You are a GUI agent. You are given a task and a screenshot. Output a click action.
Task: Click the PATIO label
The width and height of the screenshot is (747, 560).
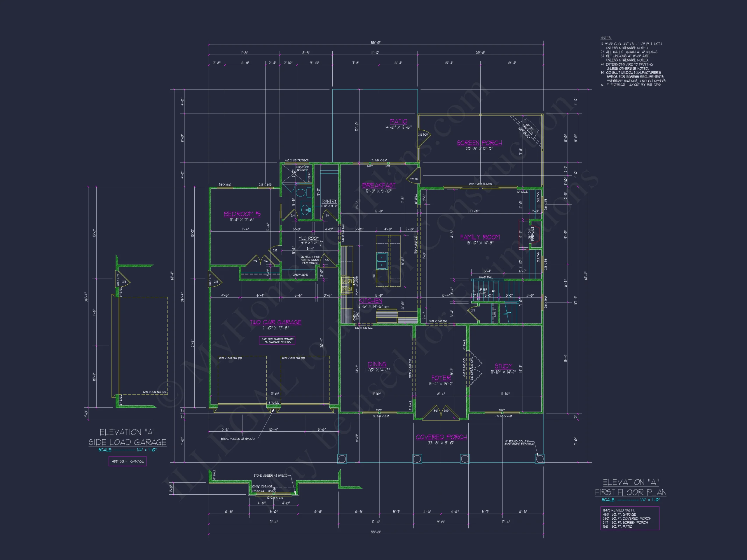(x=399, y=121)
